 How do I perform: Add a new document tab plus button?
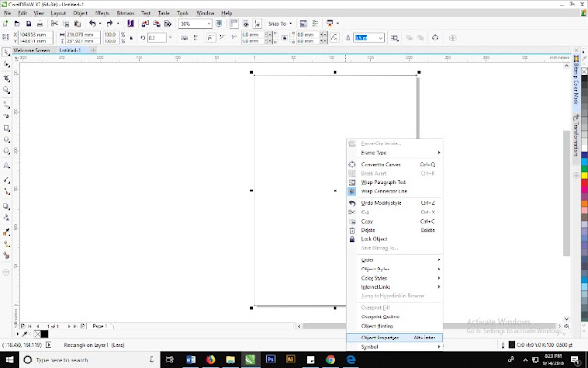tap(93, 50)
